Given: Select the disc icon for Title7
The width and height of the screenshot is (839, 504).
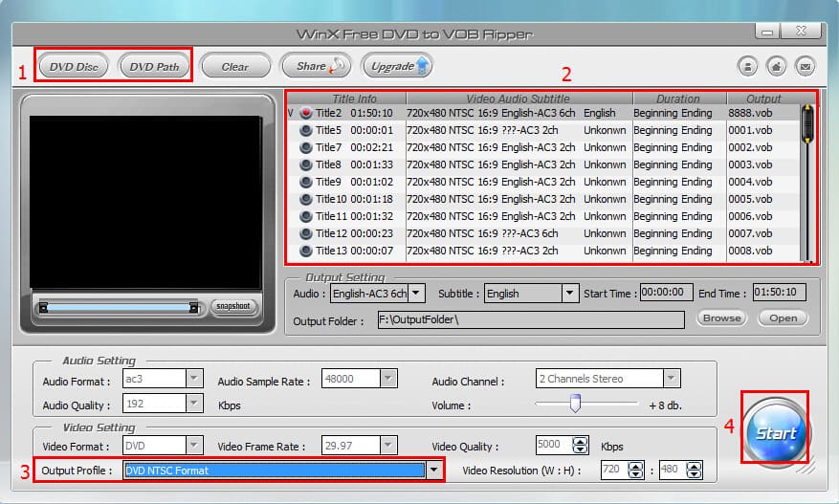Looking at the screenshot, I should pyautogui.click(x=305, y=147).
